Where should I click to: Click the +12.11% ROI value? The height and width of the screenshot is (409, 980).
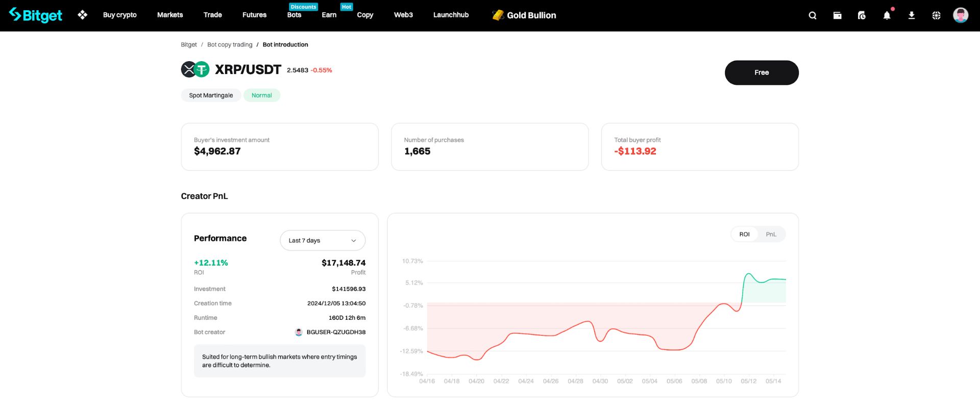point(211,263)
